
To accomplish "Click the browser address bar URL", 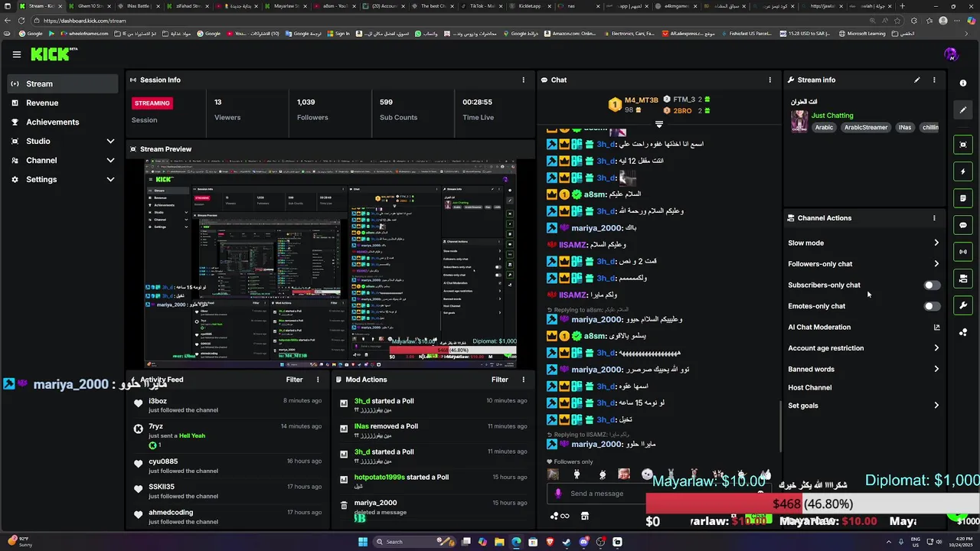I will pos(85,21).
